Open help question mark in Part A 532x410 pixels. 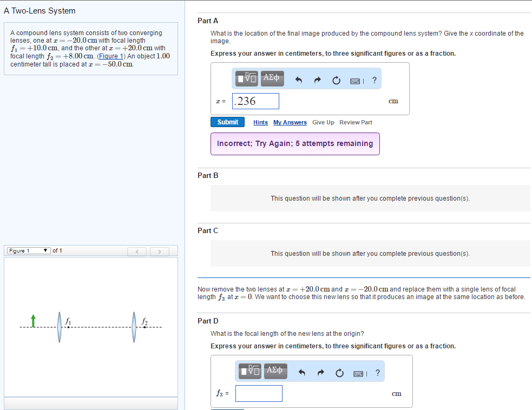point(375,80)
